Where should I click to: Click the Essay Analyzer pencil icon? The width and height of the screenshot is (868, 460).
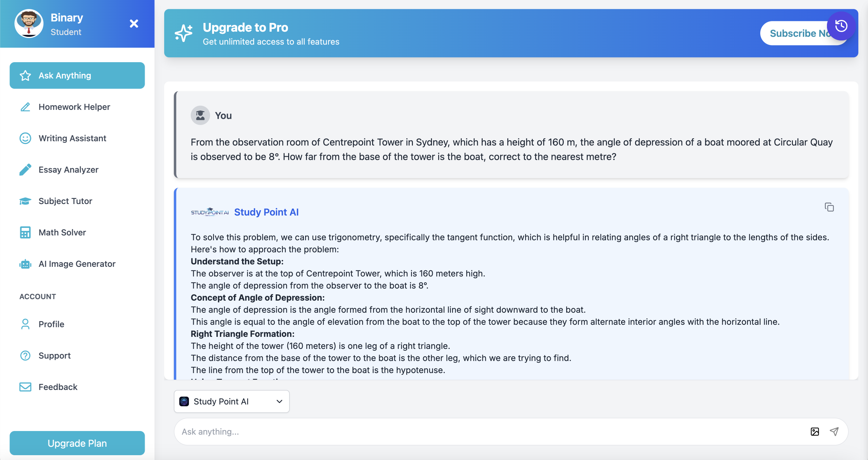[x=25, y=170]
